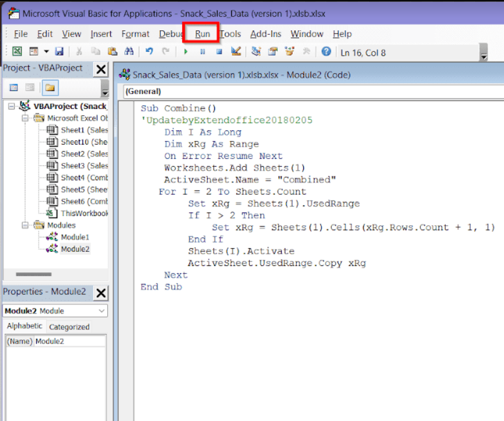504x421 pixels.
Task: Open the Project pane toolbar overflow arrow
Action: click(x=105, y=88)
